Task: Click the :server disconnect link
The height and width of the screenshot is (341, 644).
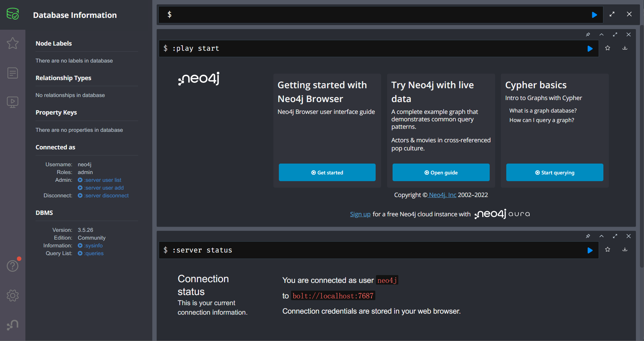Action: click(103, 196)
